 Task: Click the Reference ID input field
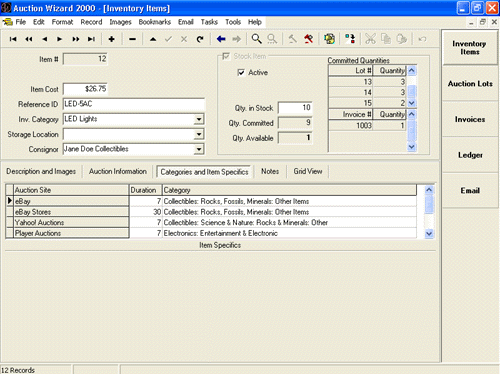[134, 104]
